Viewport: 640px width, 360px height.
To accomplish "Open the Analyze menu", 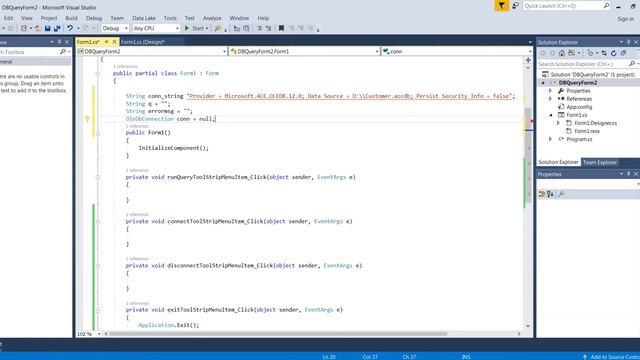I will [x=212, y=18].
